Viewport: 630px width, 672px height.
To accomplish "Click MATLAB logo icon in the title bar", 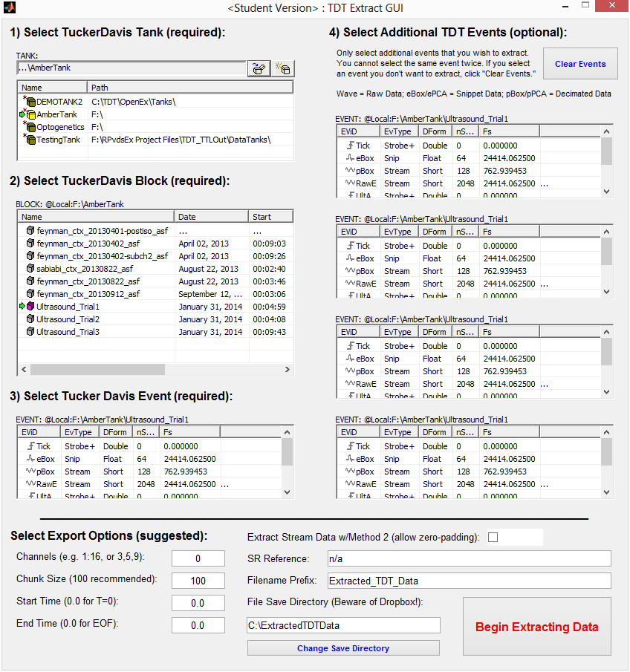I will tap(10, 7).
